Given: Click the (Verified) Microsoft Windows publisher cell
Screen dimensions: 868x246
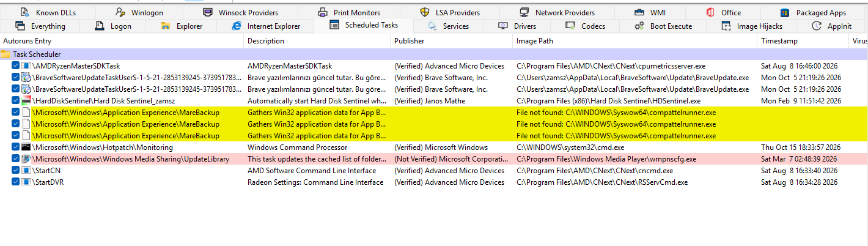Looking at the screenshot, I should click(441, 147).
